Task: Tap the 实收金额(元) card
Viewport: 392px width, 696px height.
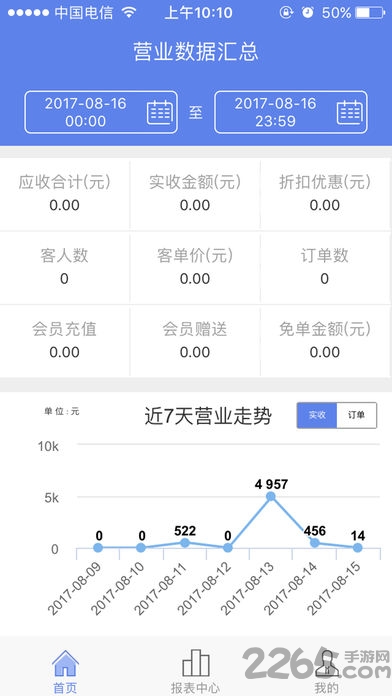Action: (195, 194)
